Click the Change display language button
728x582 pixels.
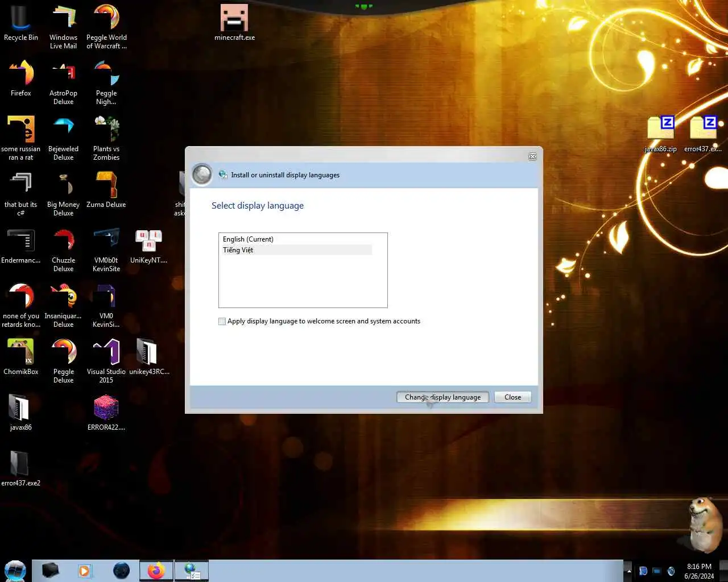(x=442, y=397)
